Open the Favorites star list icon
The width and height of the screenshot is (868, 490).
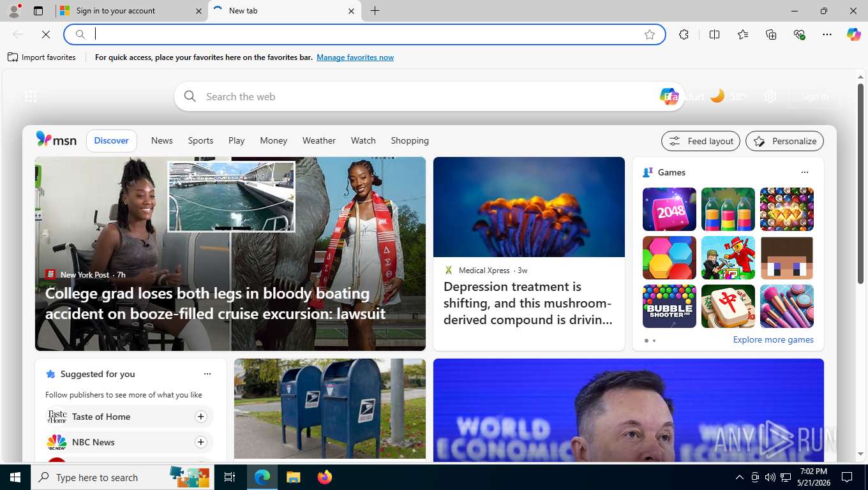coord(743,34)
